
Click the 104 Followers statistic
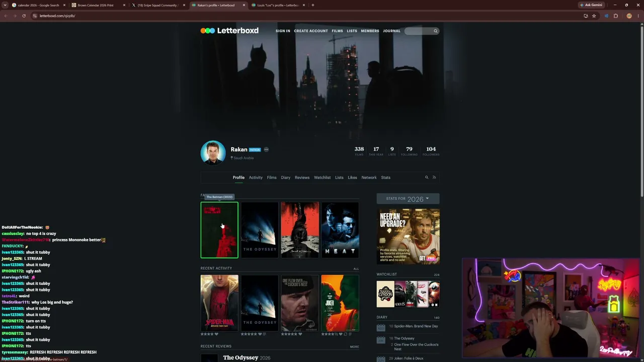(431, 151)
